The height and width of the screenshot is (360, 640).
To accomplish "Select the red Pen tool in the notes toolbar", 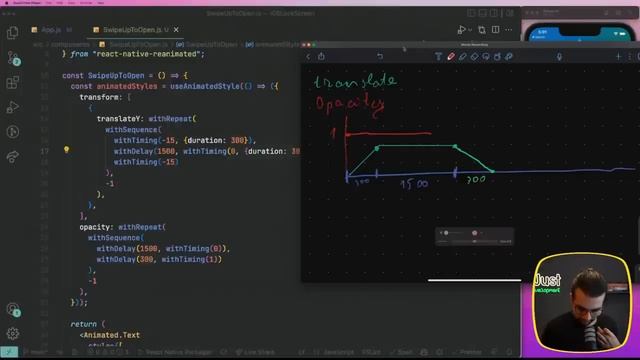I will tap(451, 56).
